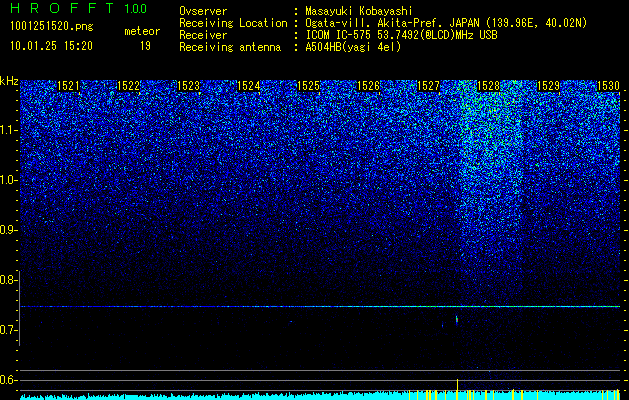Click the "Ovserver" field label
The height and width of the screenshot is (400, 629).
(203, 11)
